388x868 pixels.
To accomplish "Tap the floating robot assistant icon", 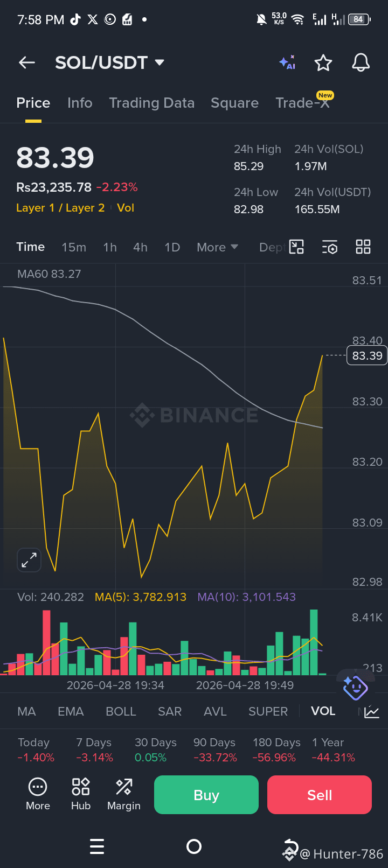I will click(355, 686).
